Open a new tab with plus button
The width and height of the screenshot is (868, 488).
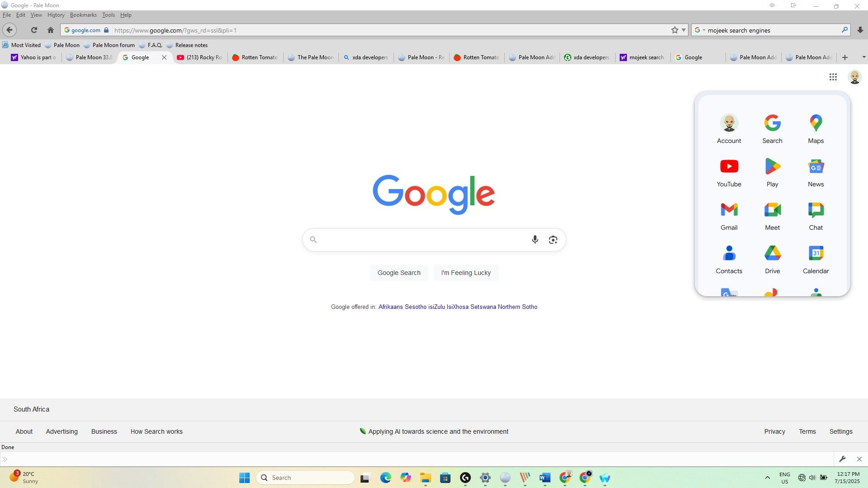[x=844, y=57]
